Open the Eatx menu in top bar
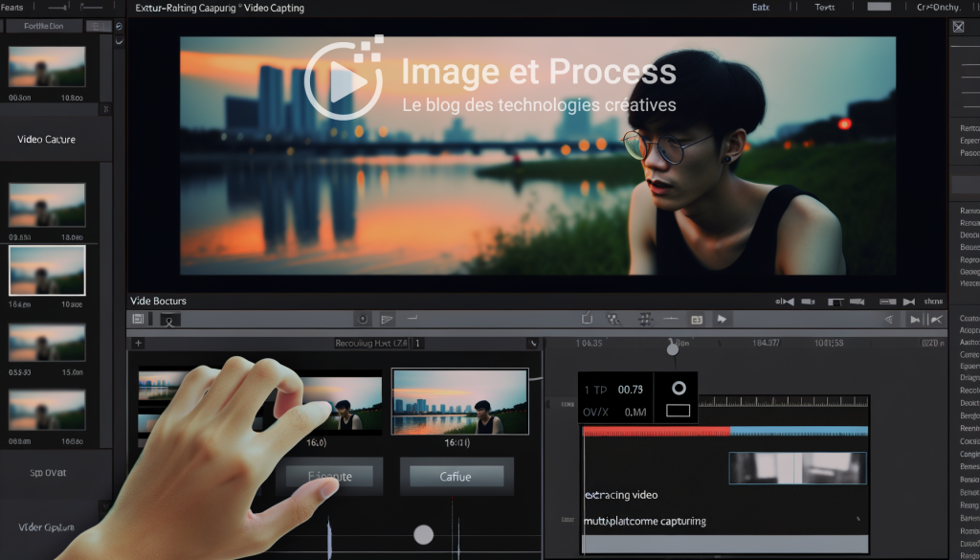Screen dimensions: 980x560 [x=760, y=8]
